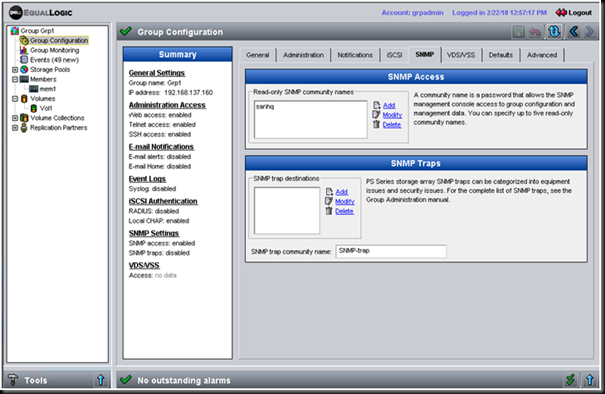Select the SNMP tab
This screenshot has height=394, width=605.
(x=424, y=54)
